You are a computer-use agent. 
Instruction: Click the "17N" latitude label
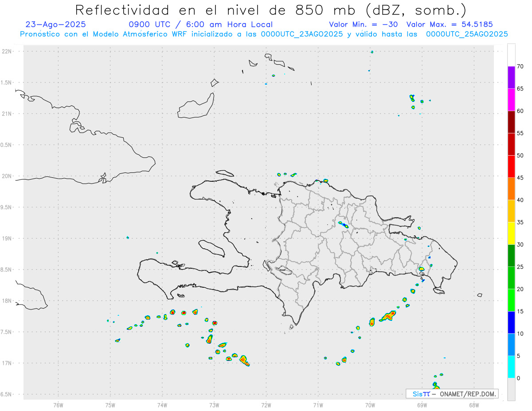7,363
